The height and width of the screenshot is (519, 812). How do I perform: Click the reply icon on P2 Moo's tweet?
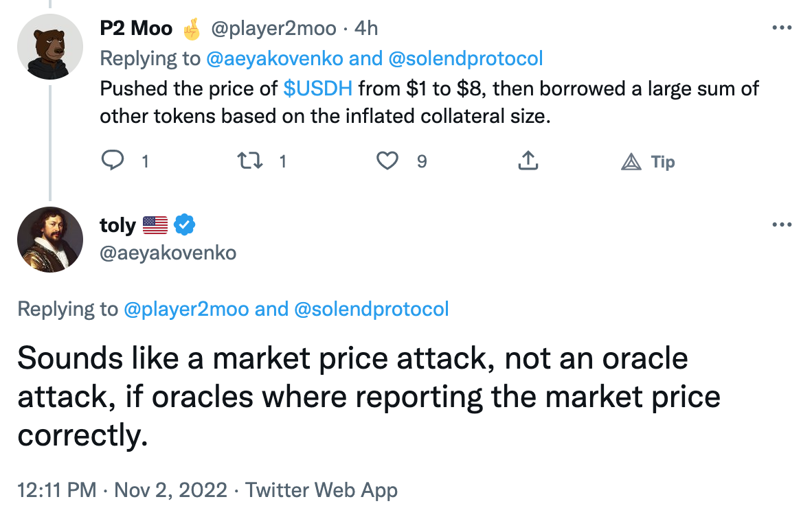coord(112,161)
